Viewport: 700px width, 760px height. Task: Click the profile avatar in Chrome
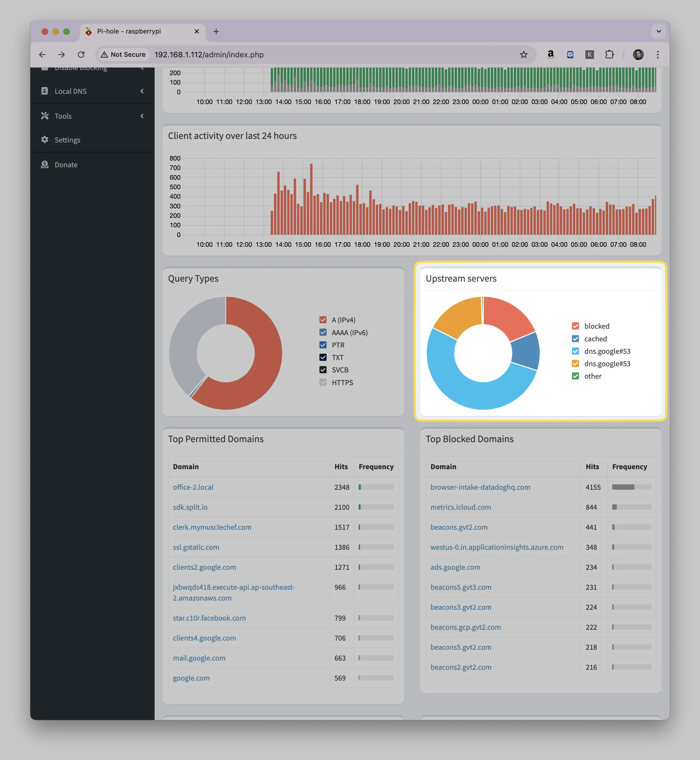tap(638, 55)
